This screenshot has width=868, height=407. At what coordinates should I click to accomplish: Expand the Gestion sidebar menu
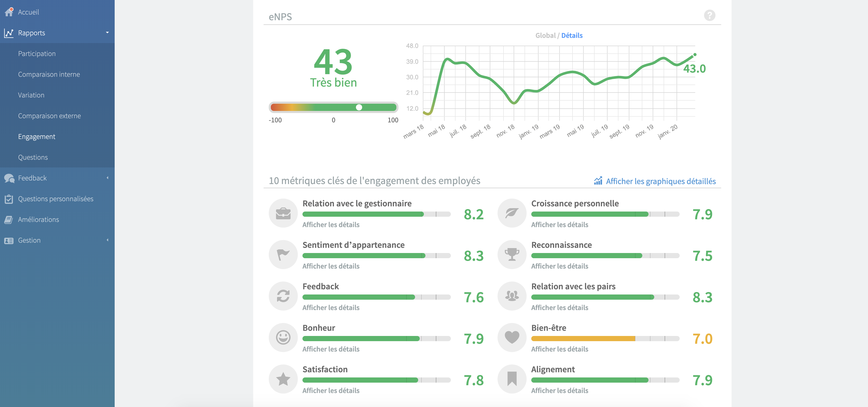(x=107, y=240)
